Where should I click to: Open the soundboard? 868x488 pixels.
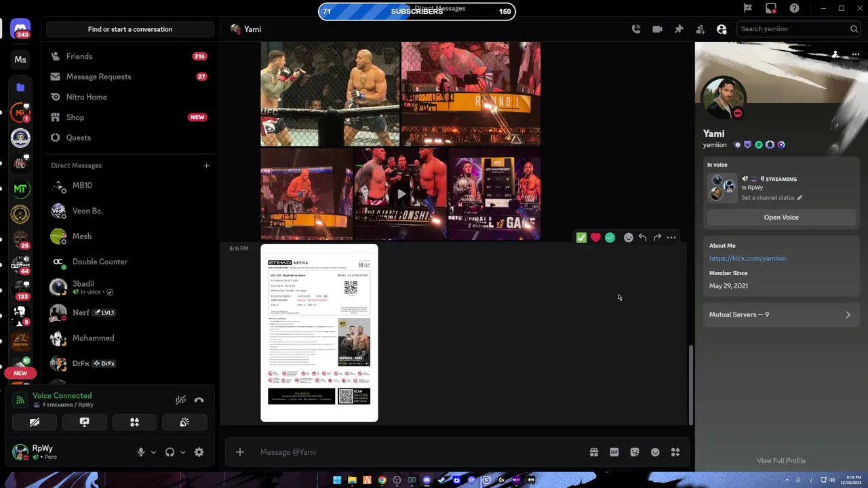pos(184,422)
